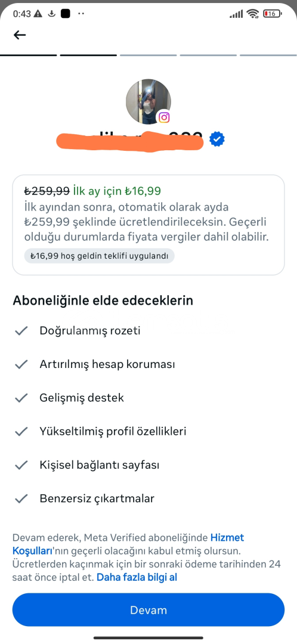The width and height of the screenshot is (297, 644).
Task: Tap the Instagram logo badge on avatar
Action: tap(164, 117)
